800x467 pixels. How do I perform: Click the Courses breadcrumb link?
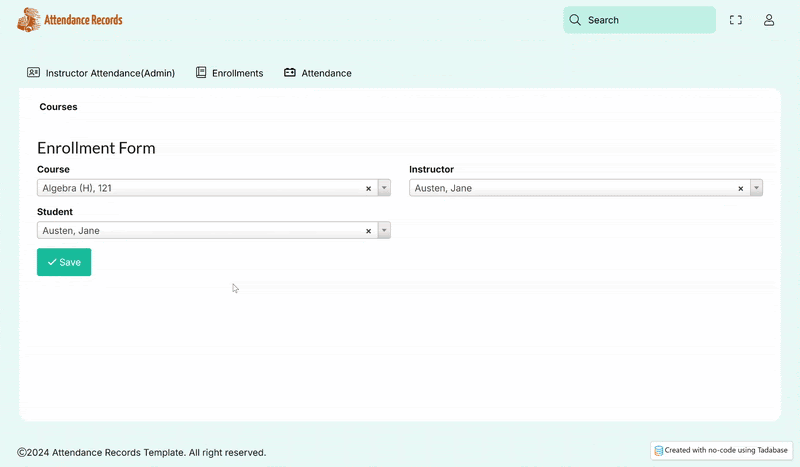(58, 107)
